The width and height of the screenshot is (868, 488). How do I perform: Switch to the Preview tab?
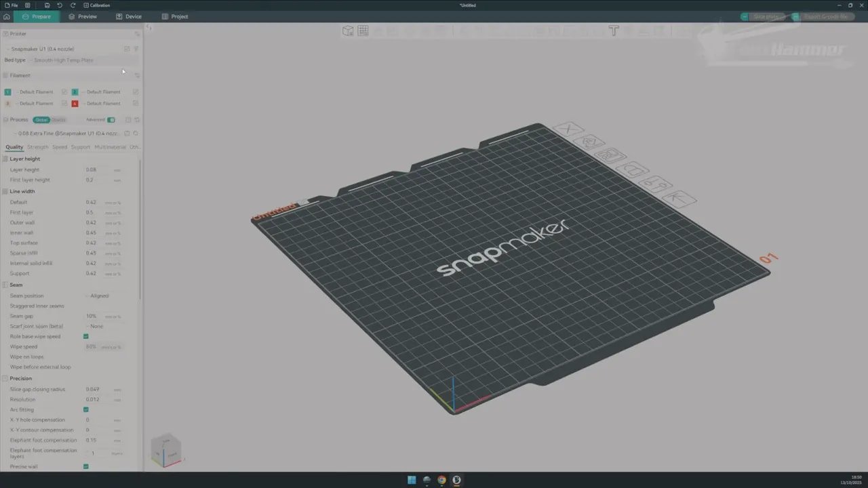click(x=83, y=16)
